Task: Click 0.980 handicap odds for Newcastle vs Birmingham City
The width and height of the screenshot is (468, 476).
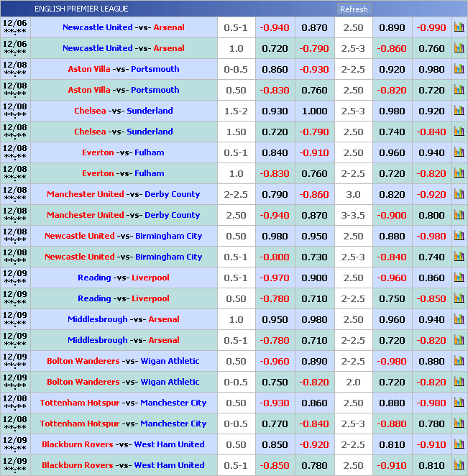Action: 275,236
